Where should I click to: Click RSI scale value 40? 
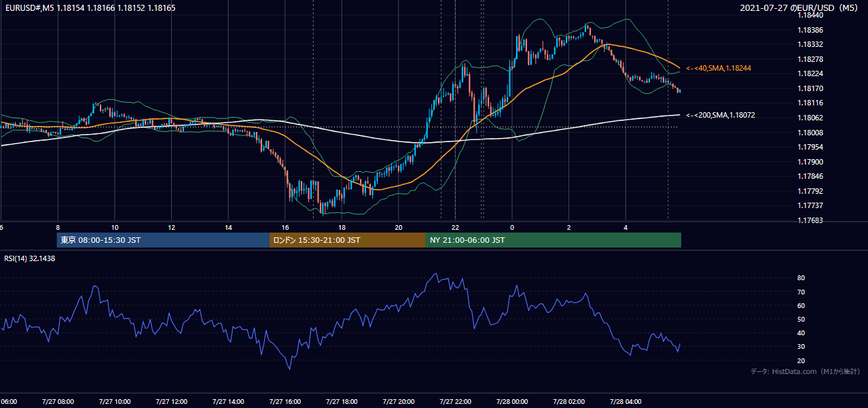tap(801, 333)
